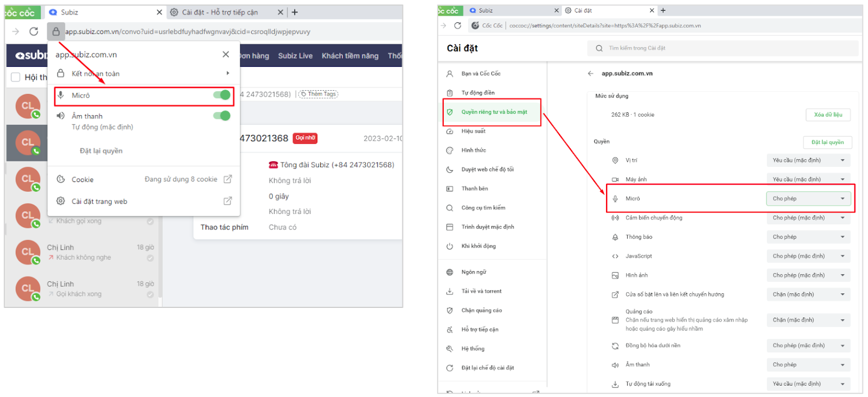The image size is (868, 397).
Task: Click the Xóa dữ liệu button
Action: (828, 115)
